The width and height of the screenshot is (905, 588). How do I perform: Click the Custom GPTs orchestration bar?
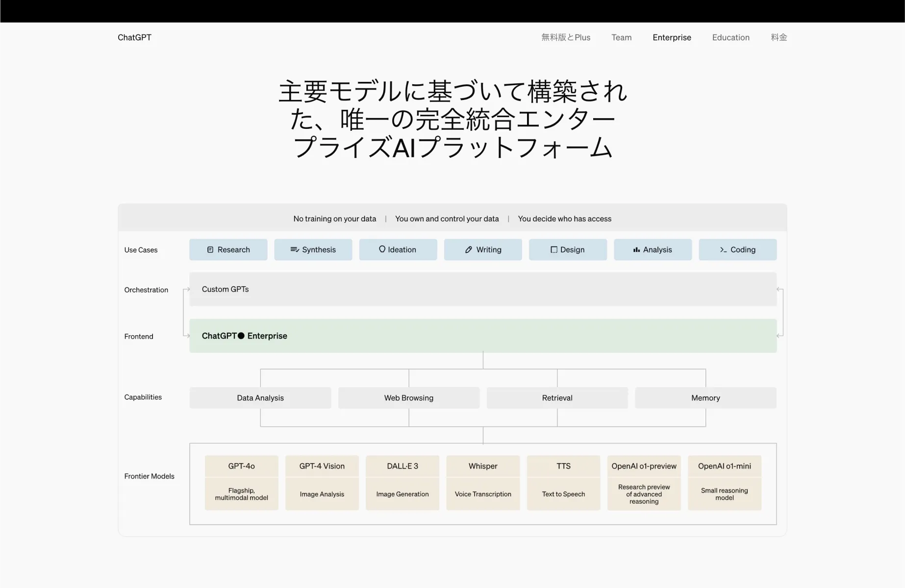(483, 289)
